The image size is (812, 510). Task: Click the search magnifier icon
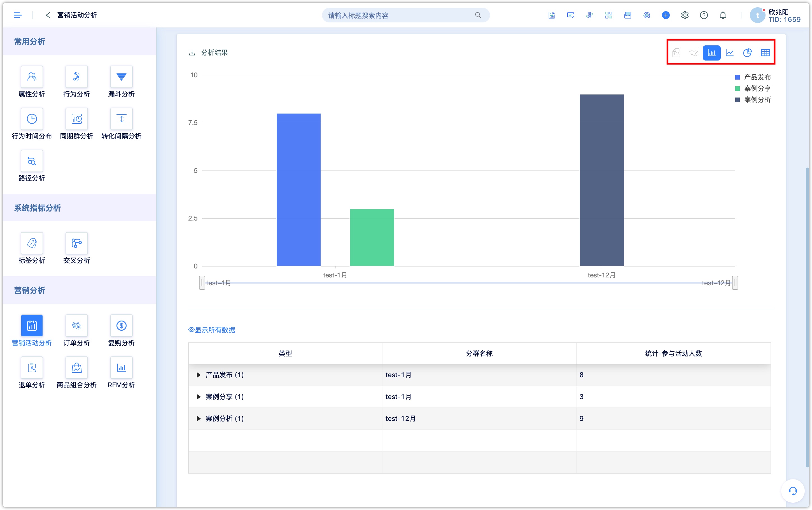[x=478, y=15]
